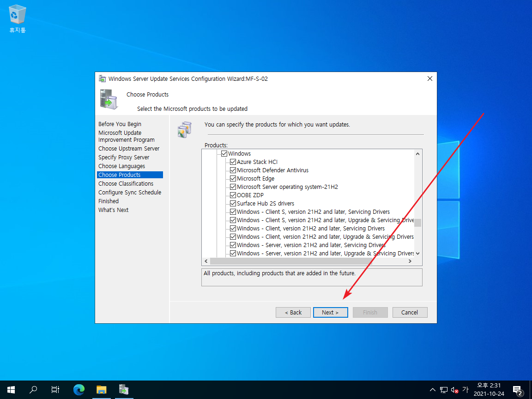This screenshot has width=532, height=399.
Task: Launch Microsoft Edge from taskbar
Action: coord(79,389)
